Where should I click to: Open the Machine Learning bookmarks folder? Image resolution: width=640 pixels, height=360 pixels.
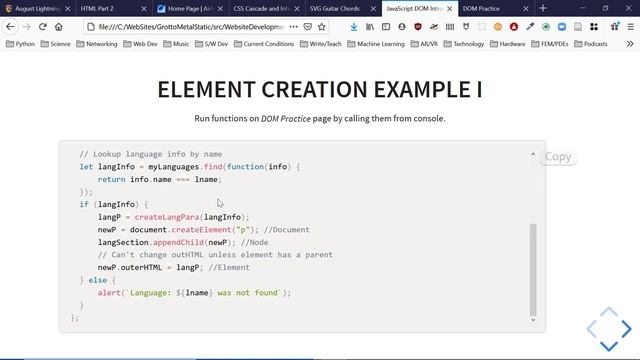[376, 44]
